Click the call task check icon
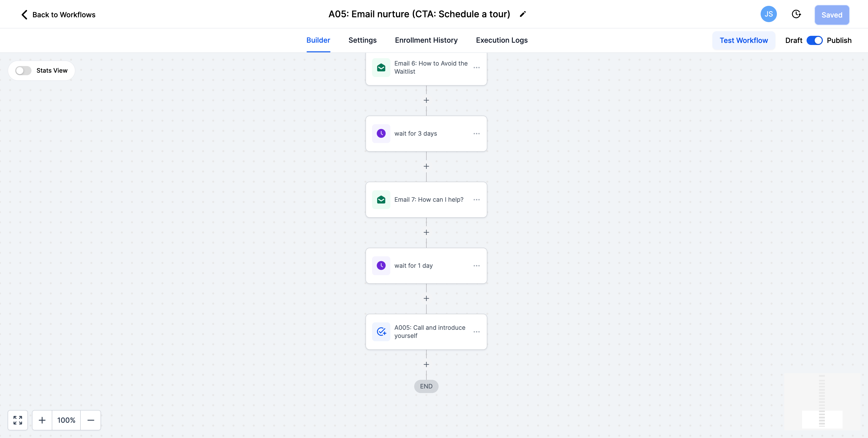The image size is (868, 438). [381, 332]
